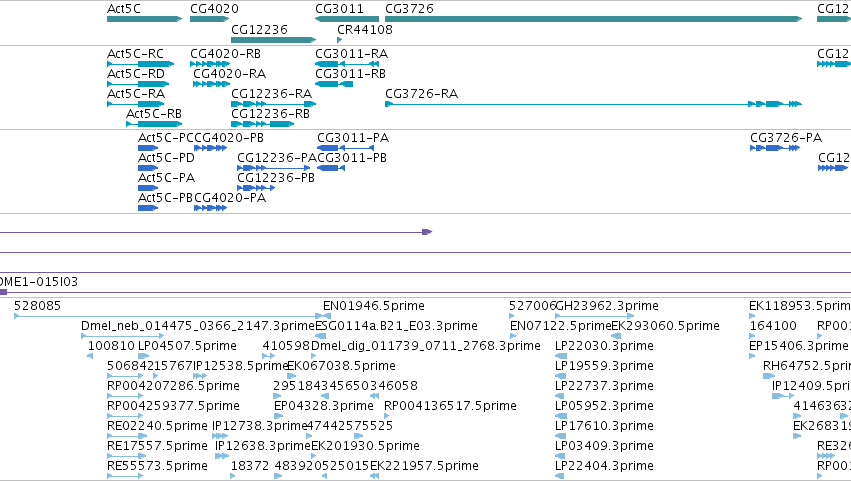Select EST label 'RE02240.5prime'
Image resolution: width=851 pixels, height=481 pixels.
point(157,427)
